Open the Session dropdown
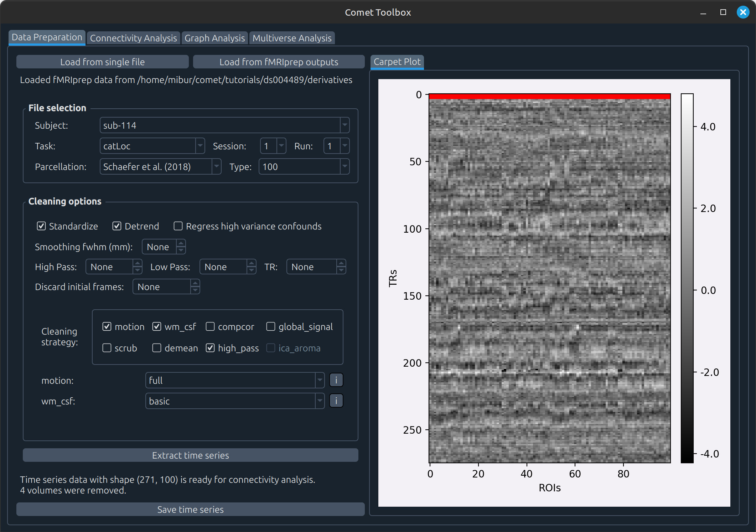This screenshot has height=532, width=756. (273, 146)
